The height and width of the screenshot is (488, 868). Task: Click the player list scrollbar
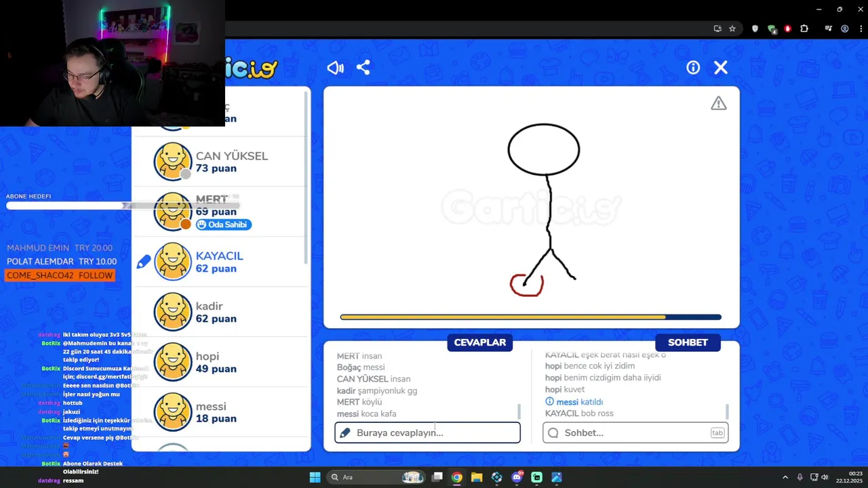pyautogui.click(x=307, y=176)
